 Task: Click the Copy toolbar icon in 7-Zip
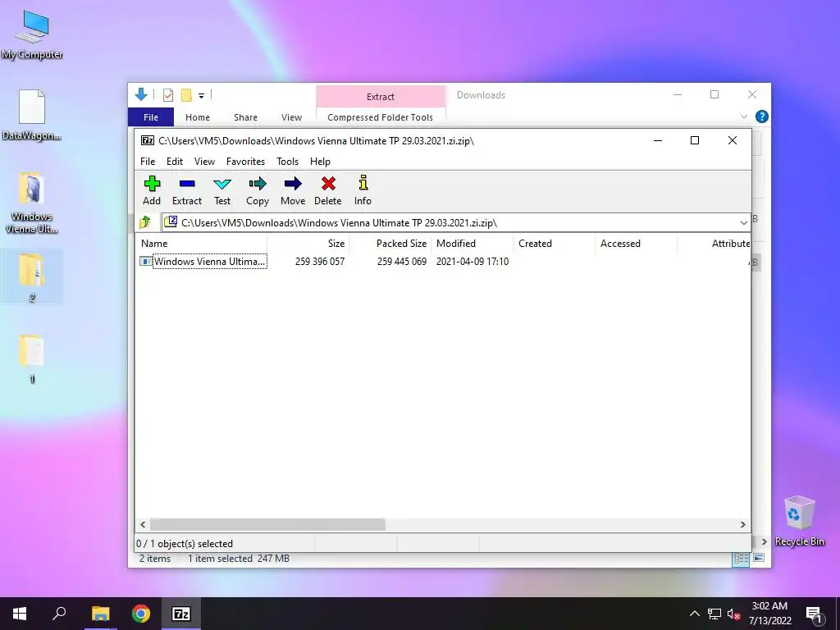257,190
